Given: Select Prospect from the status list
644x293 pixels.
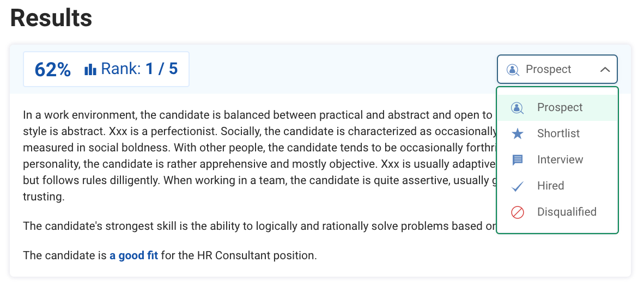Looking at the screenshot, I should tap(560, 108).
